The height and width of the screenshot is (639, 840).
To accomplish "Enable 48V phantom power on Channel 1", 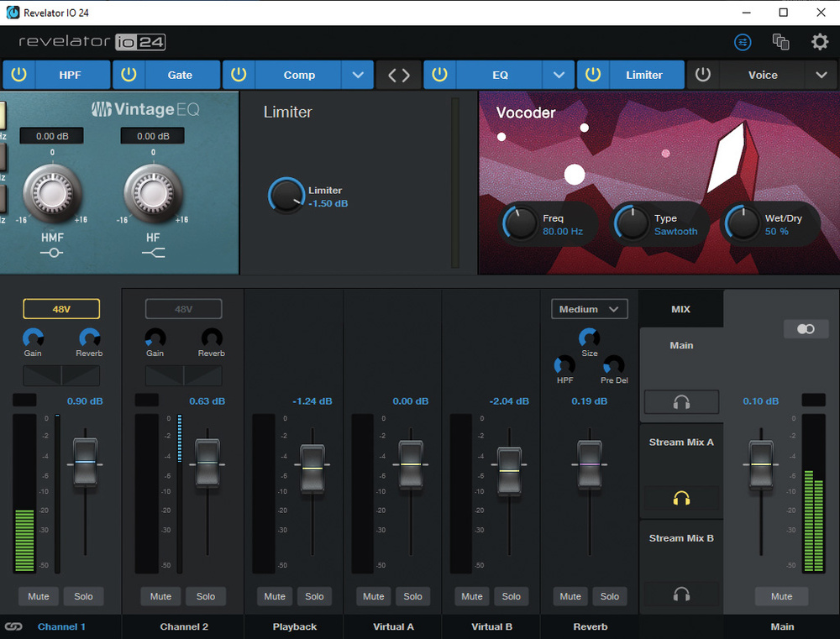I will 61,309.
